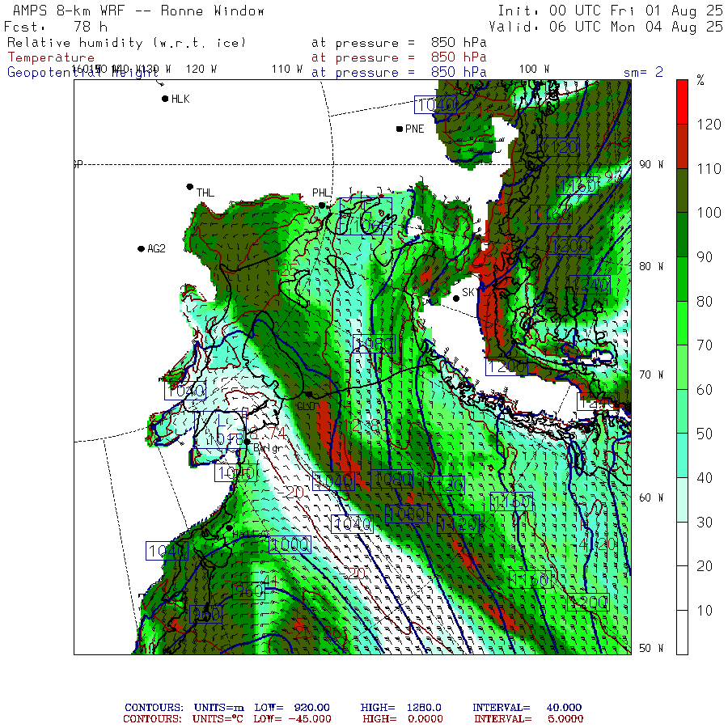This screenshot has width=728, height=728.
Task: Click the 40–50% aqua legend swatch
Action: coord(682,455)
